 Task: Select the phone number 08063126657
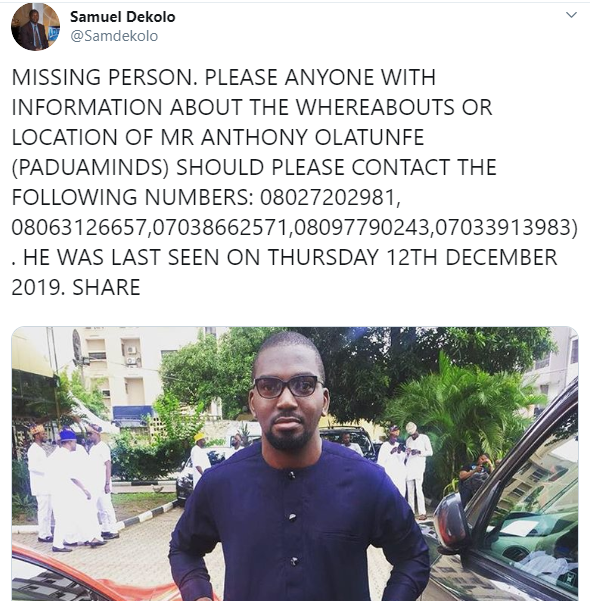coord(79,227)
